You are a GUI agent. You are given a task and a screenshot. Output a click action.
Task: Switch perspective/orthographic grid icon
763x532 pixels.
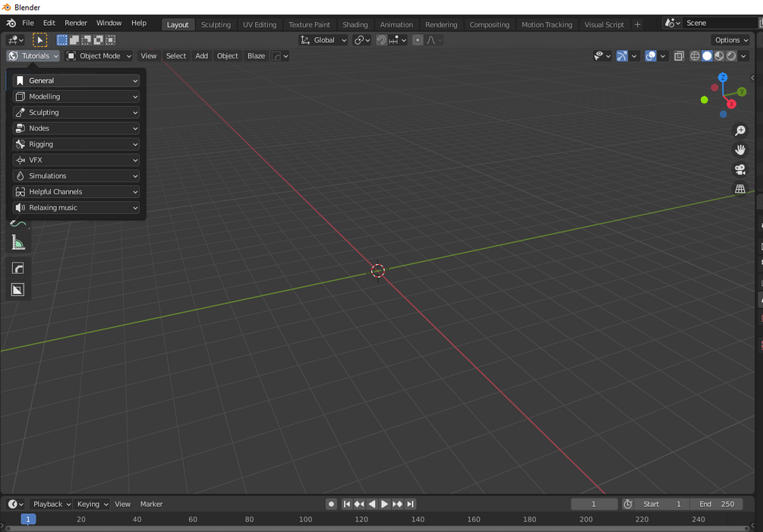point(740,189)
